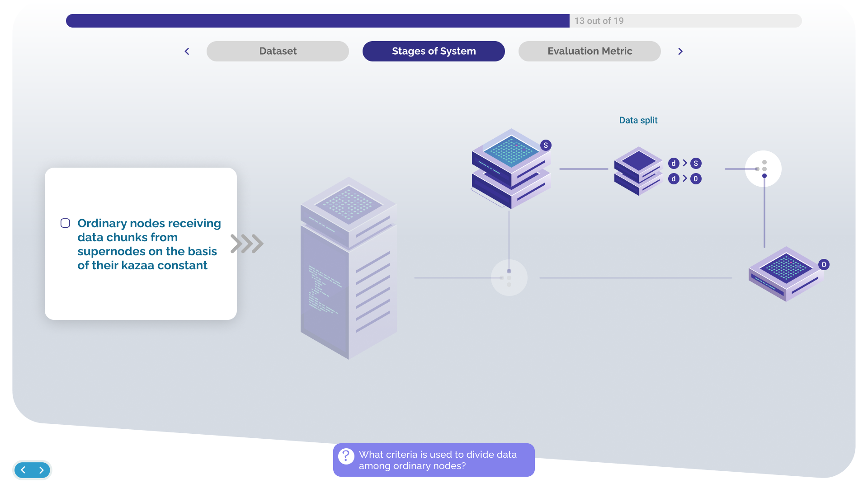868x488 pixels.
Task: Click the supernode server icon marked S
Action: point(511,169)
